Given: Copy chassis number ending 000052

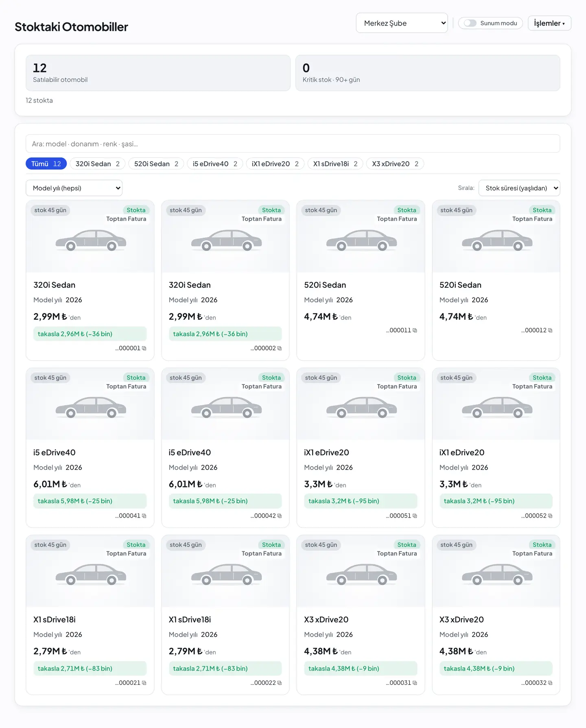Looking at the screenshot, I should tap(550, 516).
